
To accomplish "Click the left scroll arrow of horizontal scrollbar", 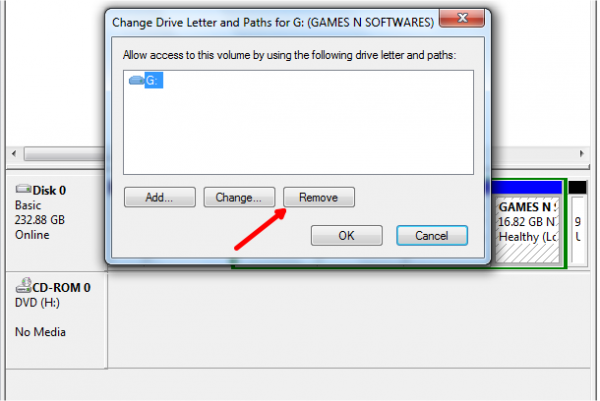I will (14, 153).
